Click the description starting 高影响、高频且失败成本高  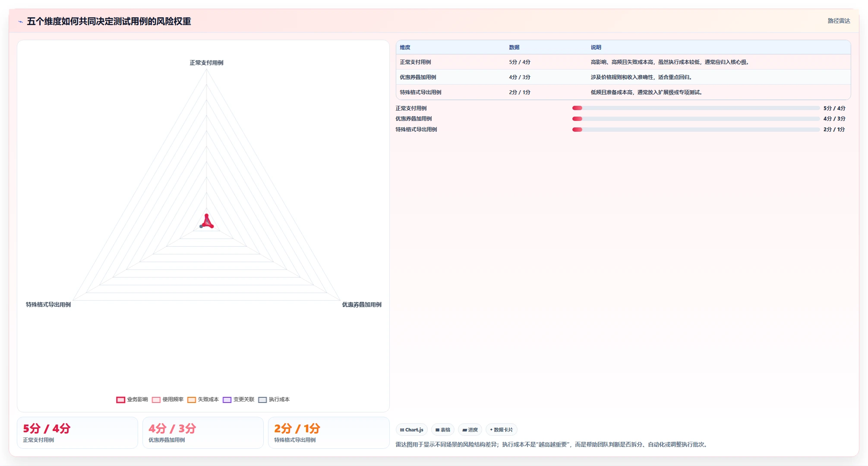coord(670,62)
